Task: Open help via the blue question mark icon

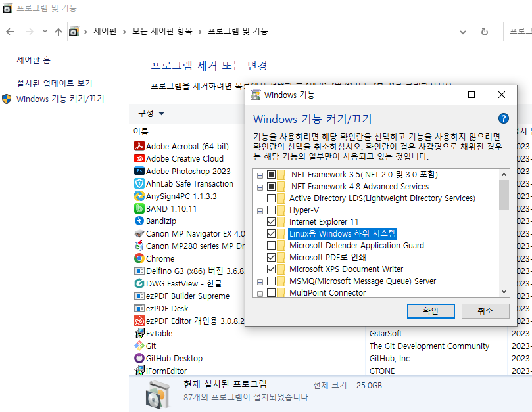Action: [x=504, y=118]
